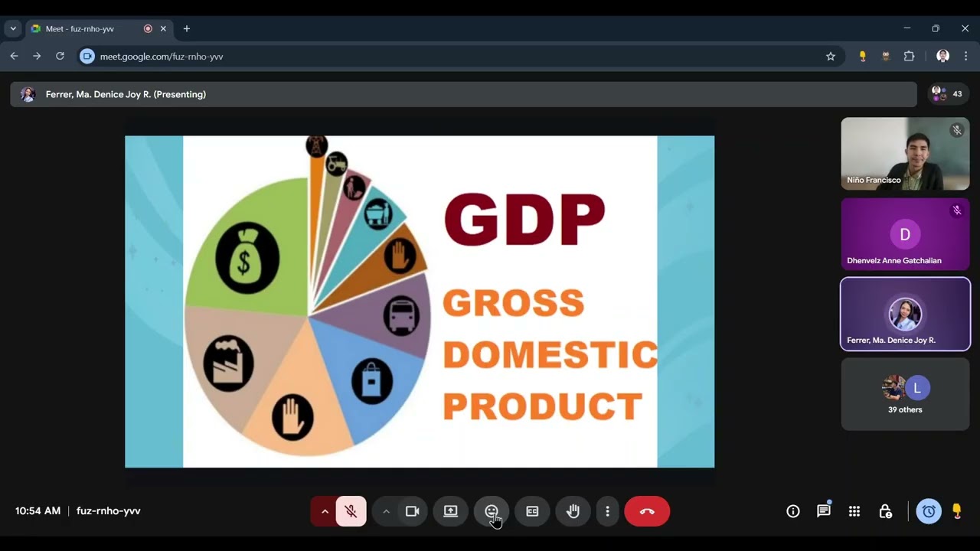Select Dhenvelz Anne Gatchalian tile

coord(905,234)
